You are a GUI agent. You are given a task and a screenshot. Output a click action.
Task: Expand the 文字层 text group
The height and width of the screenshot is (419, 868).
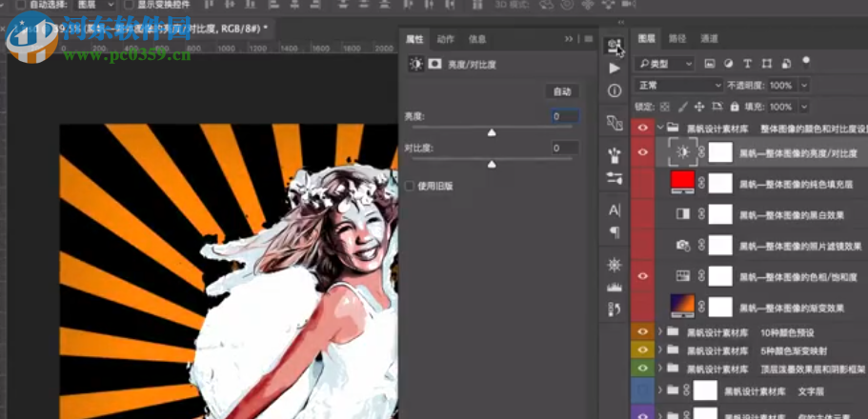660,390
